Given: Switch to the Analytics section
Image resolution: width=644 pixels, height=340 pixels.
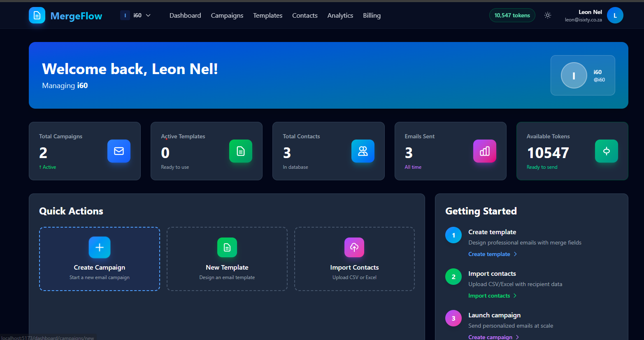Looking at the screenshot, I should pyautogui.click(x=340, y=15).
